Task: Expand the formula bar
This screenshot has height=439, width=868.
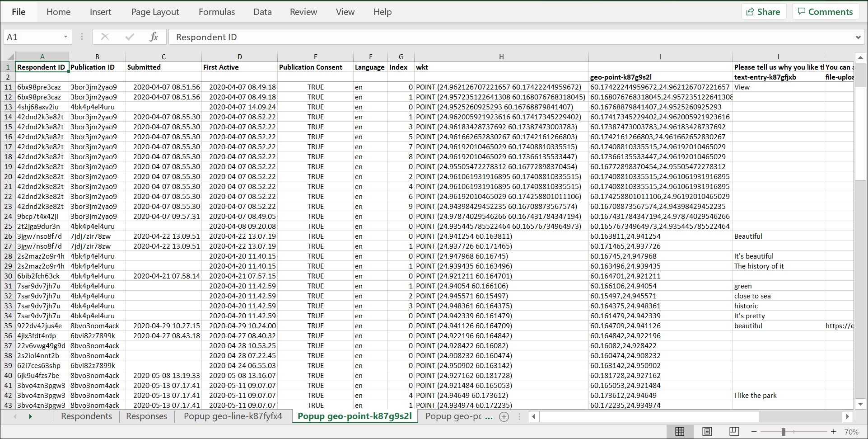Action: pos(858,38)
